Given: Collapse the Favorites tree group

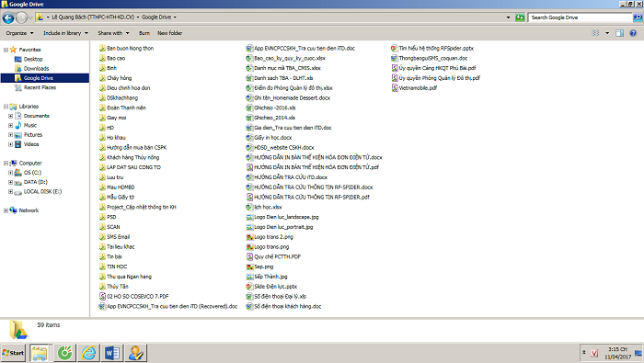Looking at the screenshot, I should point(6,50).
